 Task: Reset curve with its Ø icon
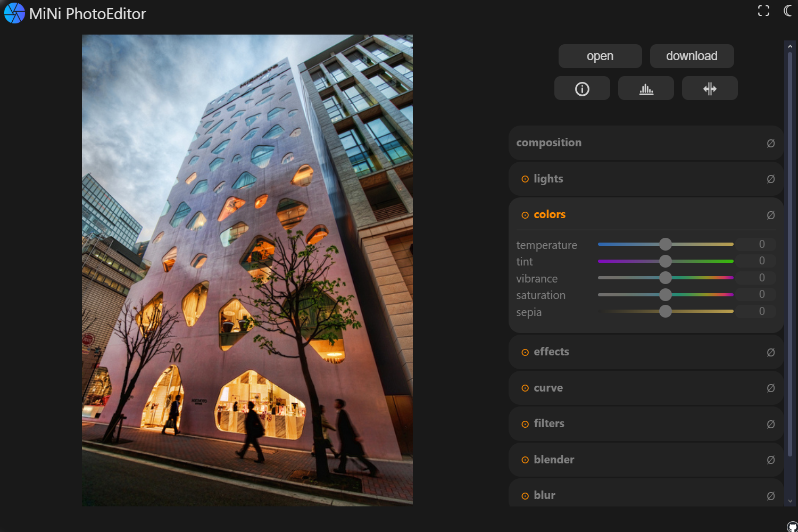click(770, 388)
